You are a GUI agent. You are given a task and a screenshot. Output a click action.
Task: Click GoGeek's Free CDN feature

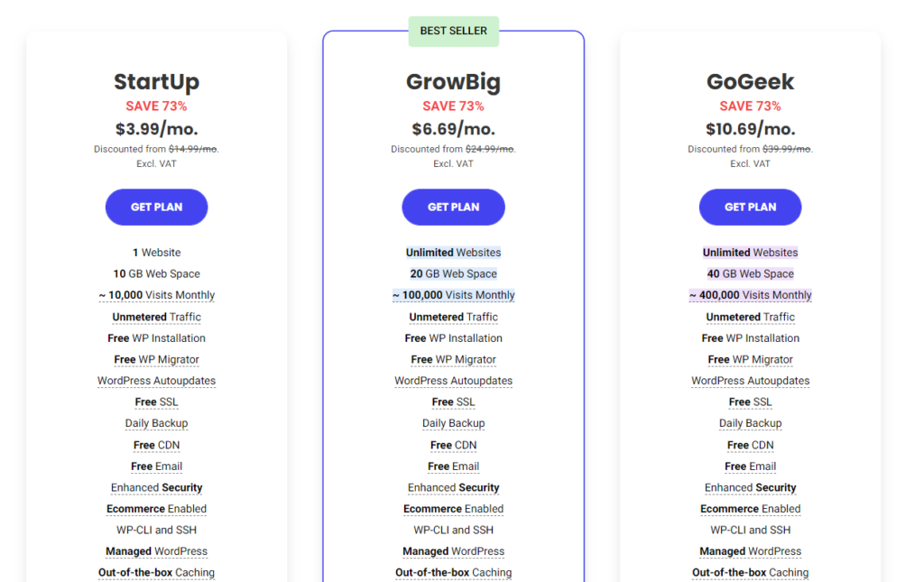point(750,445)
